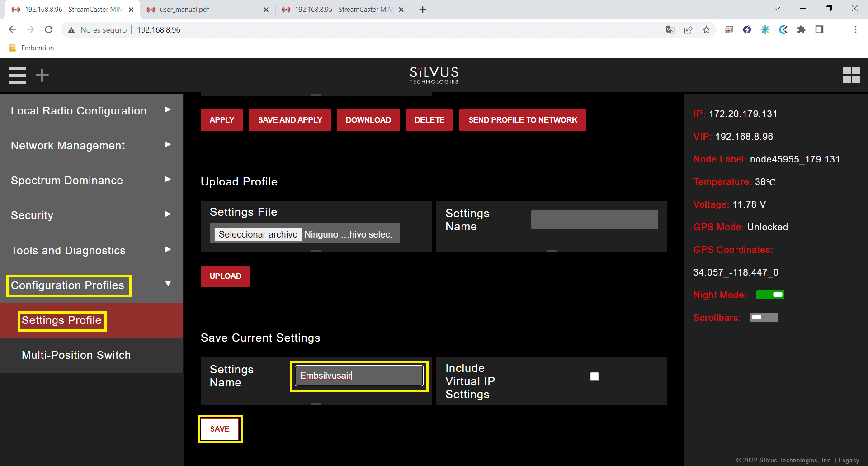
Task: Toggle the Scrollbars switch
Action: click(764, 318)
